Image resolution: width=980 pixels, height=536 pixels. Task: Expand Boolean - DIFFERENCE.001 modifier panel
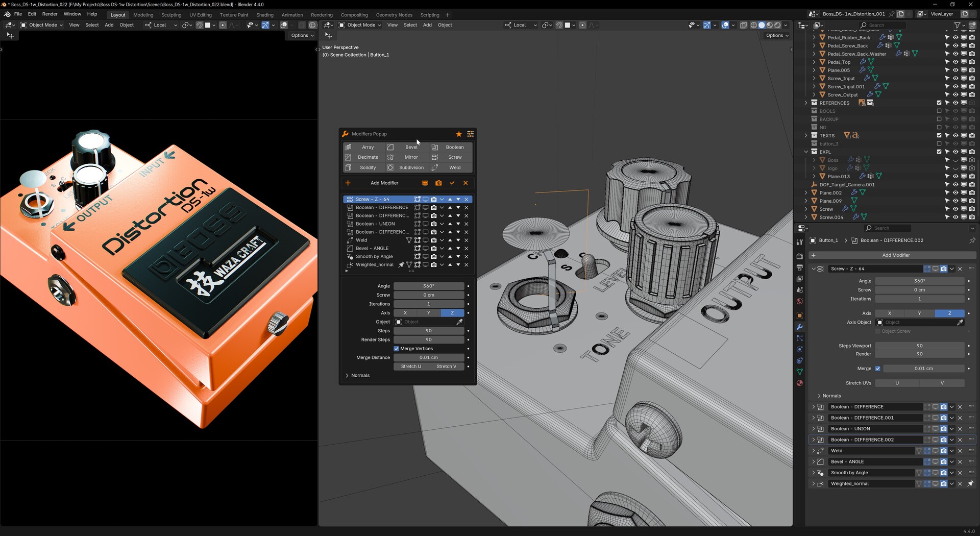coord(814,418)
